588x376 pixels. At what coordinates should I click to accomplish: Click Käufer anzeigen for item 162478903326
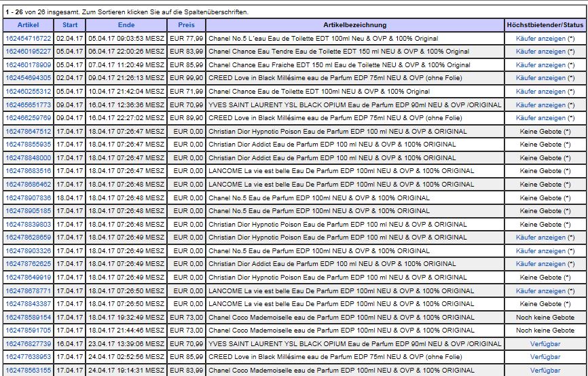tap(540, 251)
